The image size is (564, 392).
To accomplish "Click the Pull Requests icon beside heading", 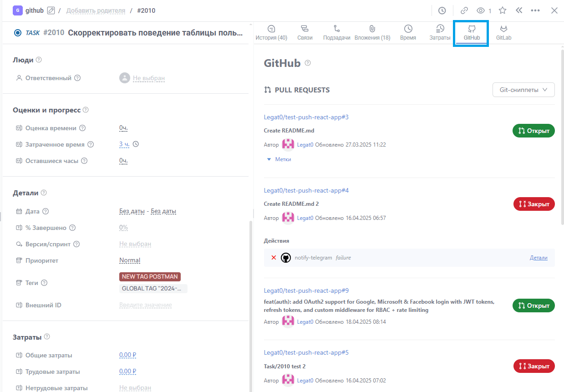I will pos(268,90).
